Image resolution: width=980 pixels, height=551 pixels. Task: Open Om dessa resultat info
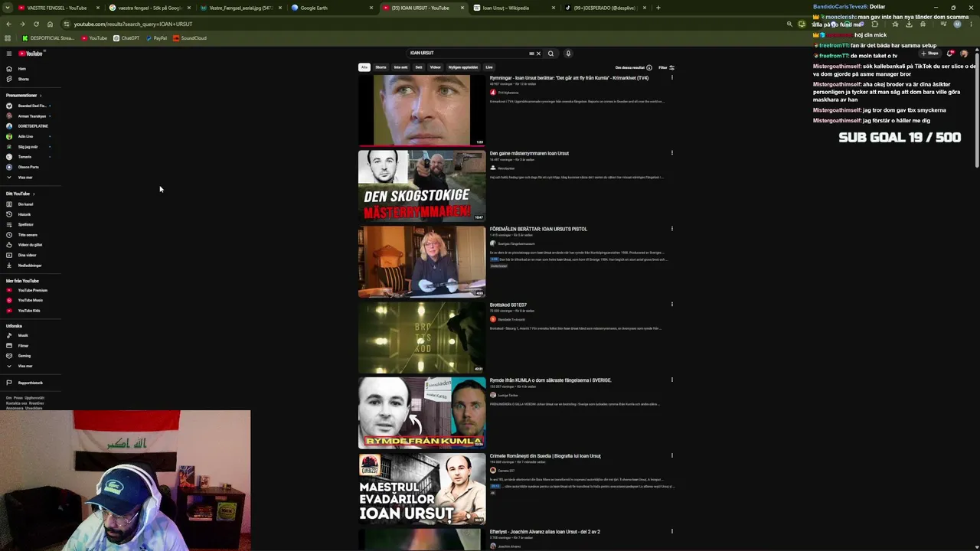coord(634,67)
